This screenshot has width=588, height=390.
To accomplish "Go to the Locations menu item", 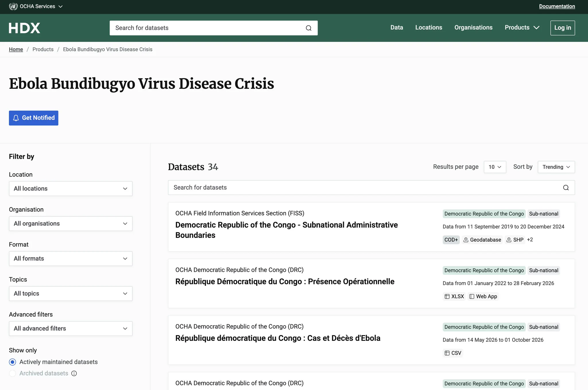I will coord(429,28).
